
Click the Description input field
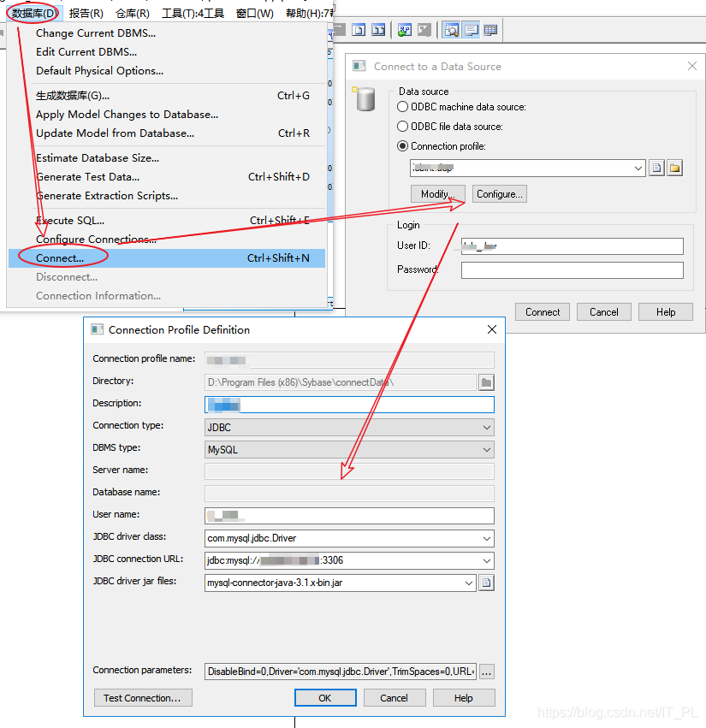349,405
